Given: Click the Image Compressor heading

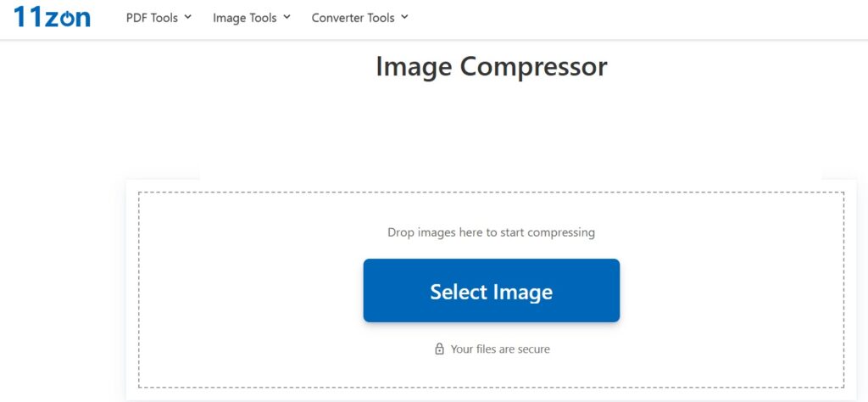Looking at the screenshot, I should tap(491, 66).
